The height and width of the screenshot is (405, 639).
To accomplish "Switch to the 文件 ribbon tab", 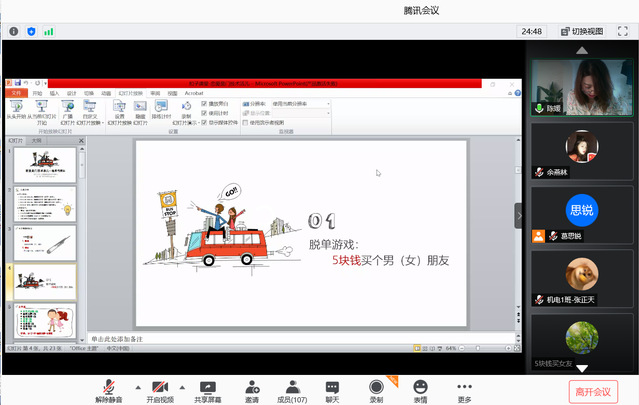I will pos(17,93).
